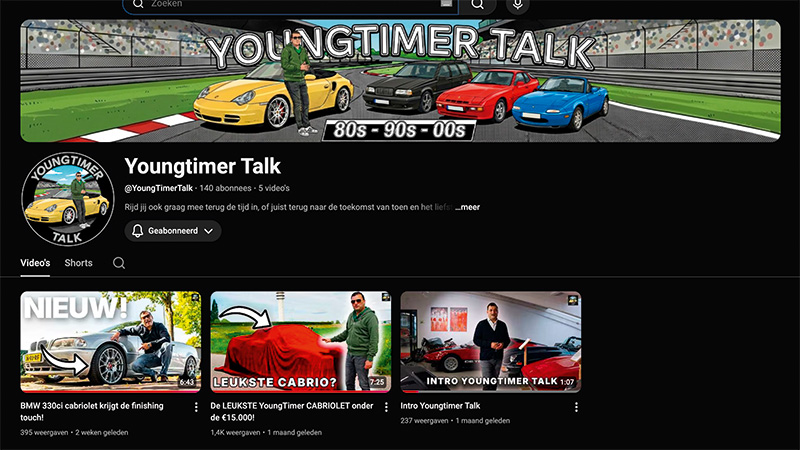Play the red covered car LEUKSTE CABRIO thumbnail
This screenshot has height=450, width=800.
(x=300, y=341)
